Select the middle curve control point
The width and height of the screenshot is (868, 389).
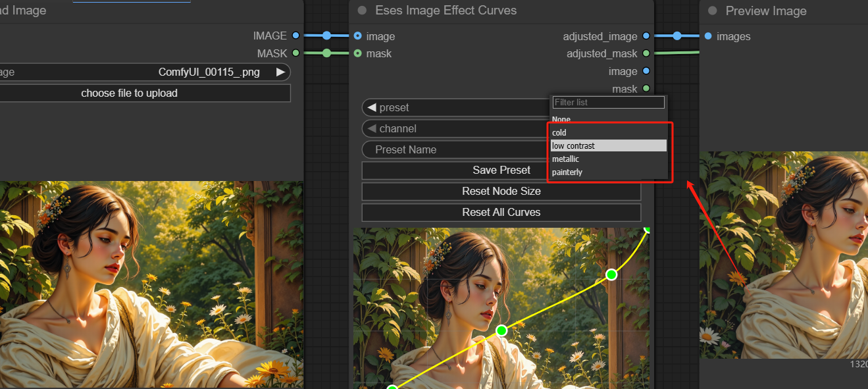point(501,330)
